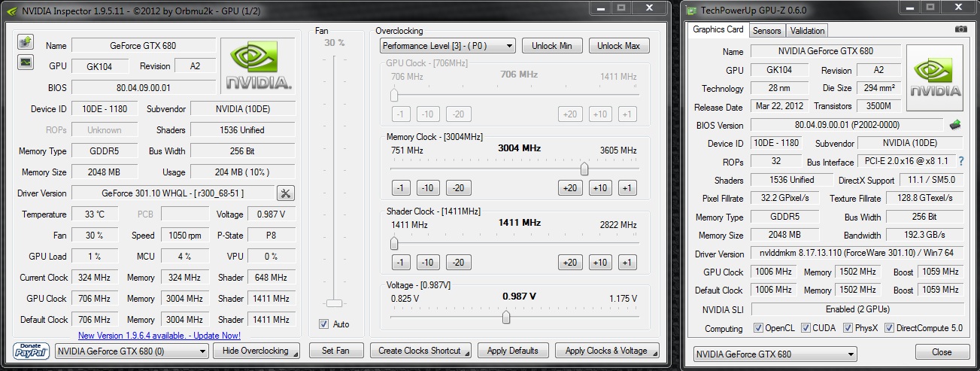980x371 pixels.
Task: Click Unlock Max button
Action: (x=618, y=46)
